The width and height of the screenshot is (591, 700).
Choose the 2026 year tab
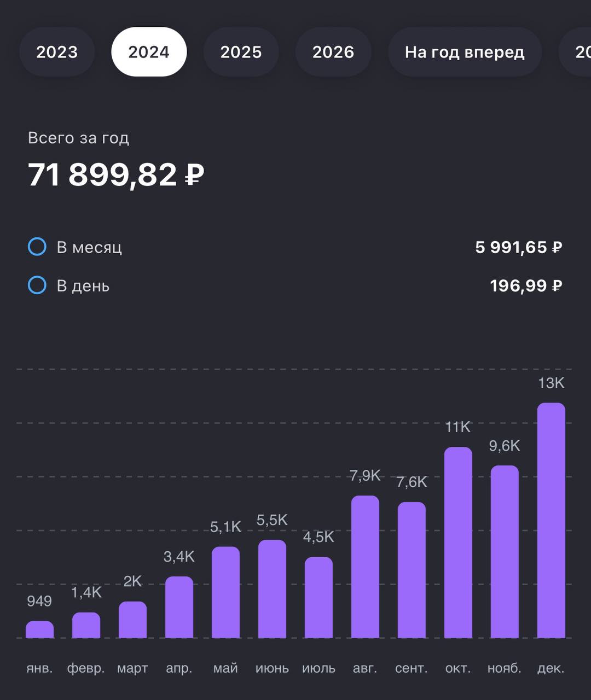coord(333,52)
